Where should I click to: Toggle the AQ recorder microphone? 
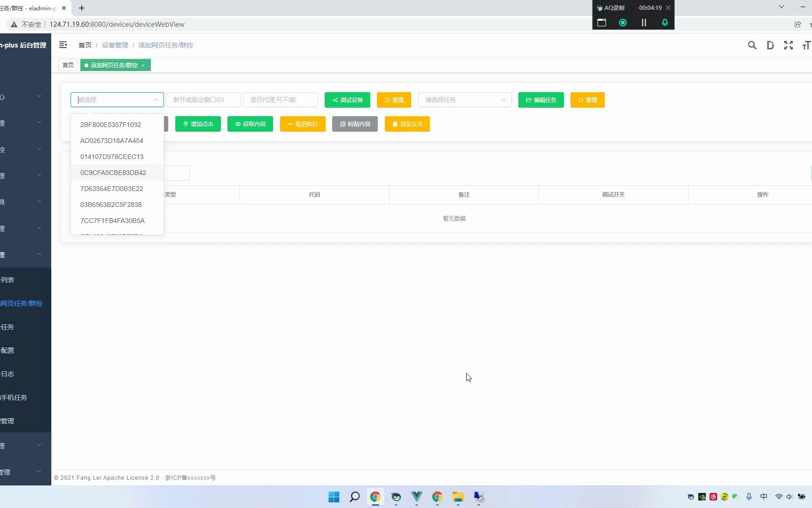pyautogui.click(x=664, y=23)
